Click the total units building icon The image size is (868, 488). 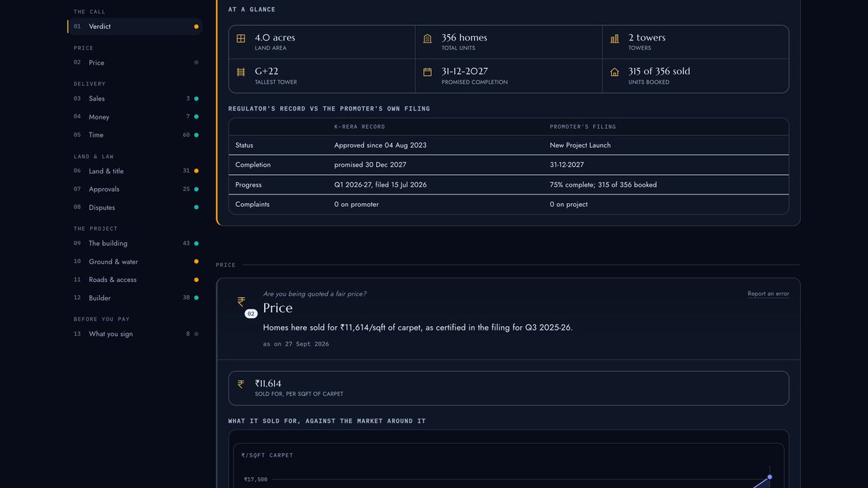click(x=427, y=38)
